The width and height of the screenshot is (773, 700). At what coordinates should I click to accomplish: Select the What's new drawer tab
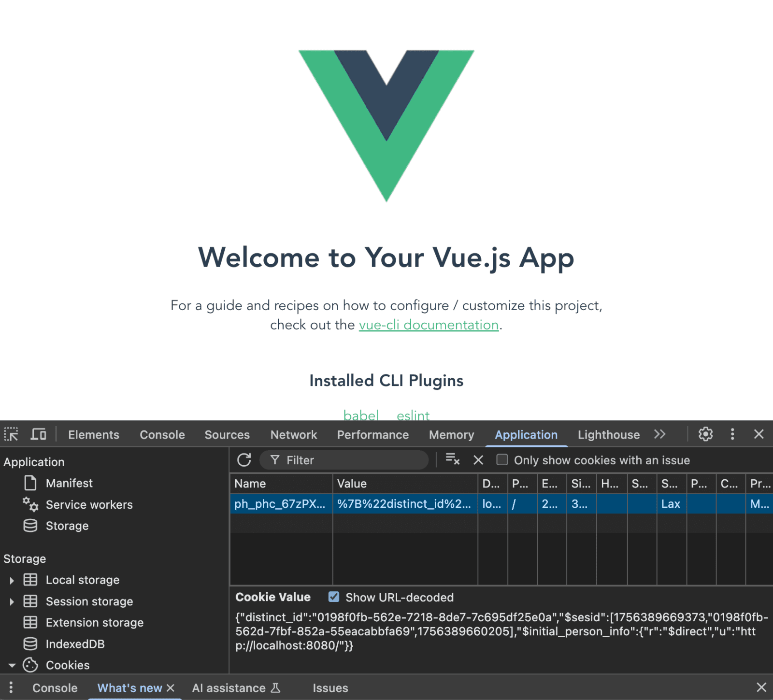click(129, 688)
